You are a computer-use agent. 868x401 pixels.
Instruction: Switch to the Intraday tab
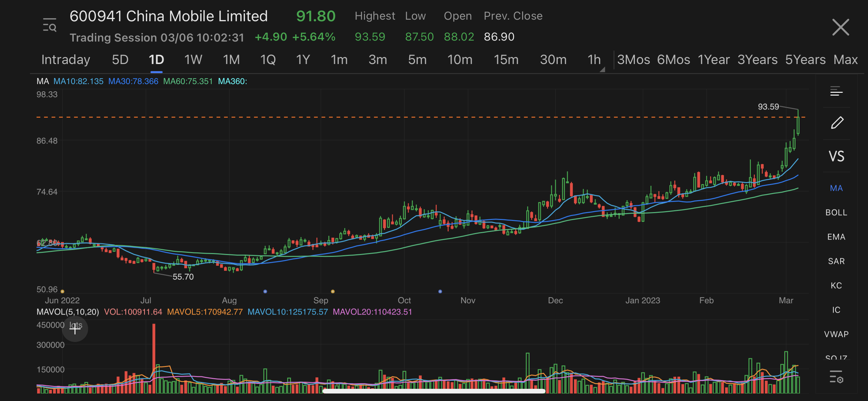click(x=66, y=60)
